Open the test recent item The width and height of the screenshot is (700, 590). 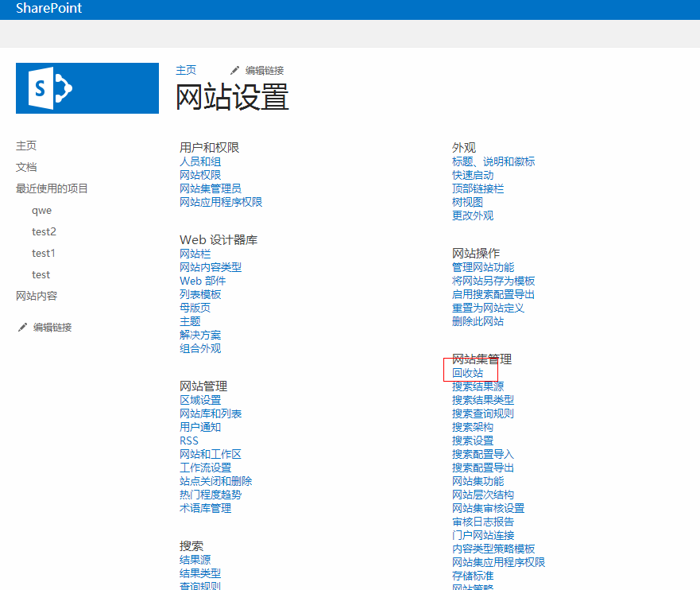41,274
